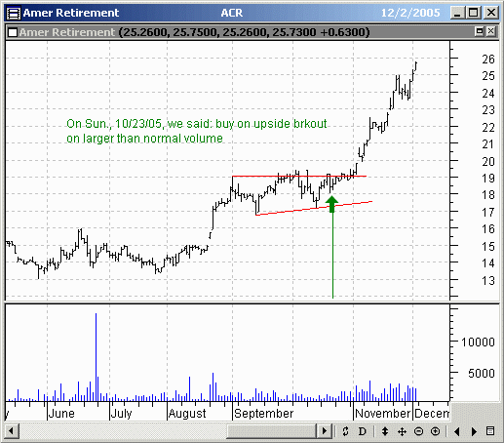Click the previous security left arrow
504x443 pixels.
[x=457, y=431]
